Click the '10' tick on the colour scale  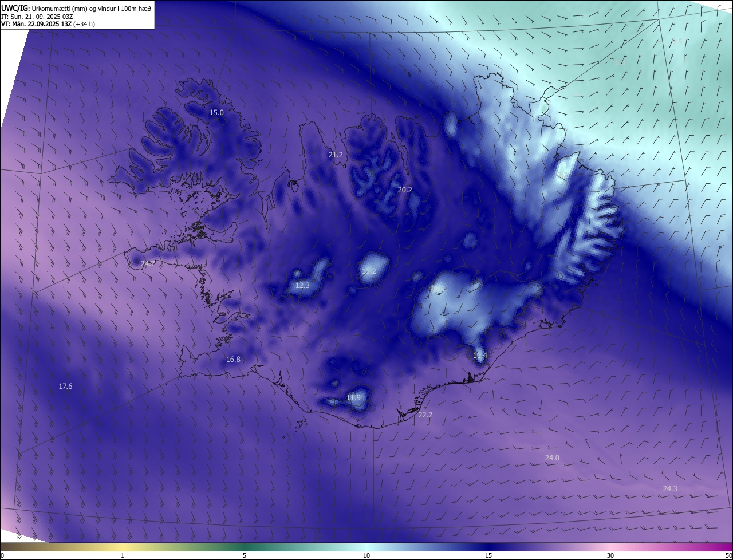pos(366,555)
